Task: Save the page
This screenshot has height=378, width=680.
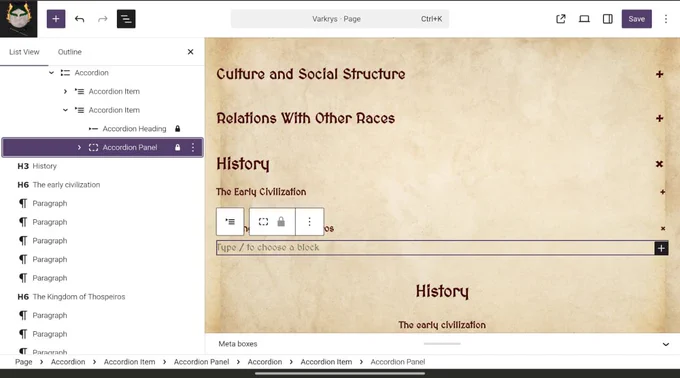Action: click(x=637, y=19)
